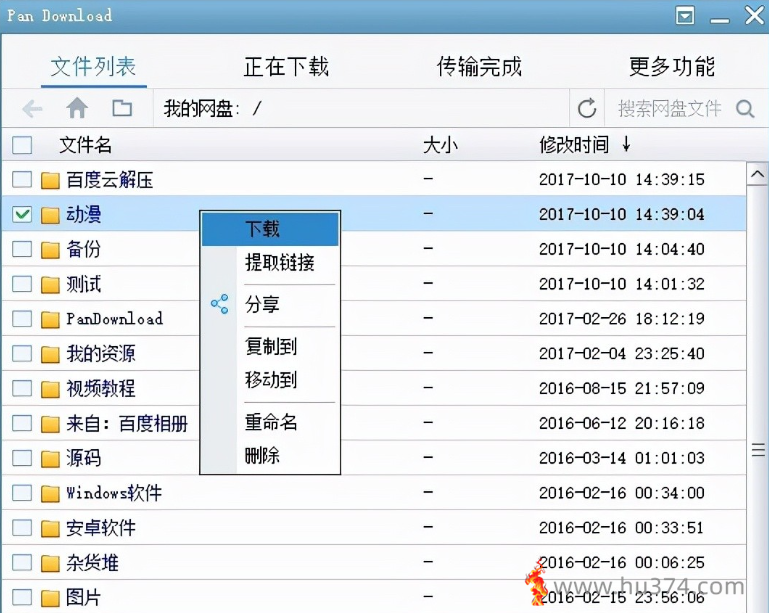The height and width of the screenshot is (613, 769).
Task: Click the date 2017-10-10 14:04:40
Action: tap(622, 249)
